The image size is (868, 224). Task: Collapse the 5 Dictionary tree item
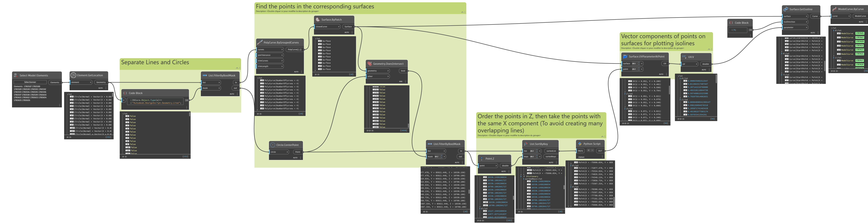tap(521, 176)
